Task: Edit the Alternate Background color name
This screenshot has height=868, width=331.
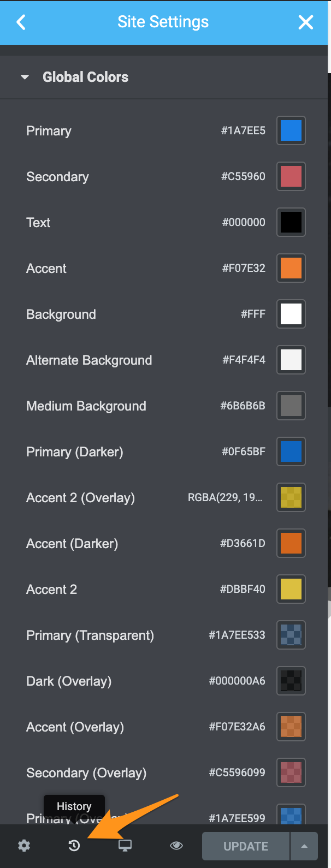Action: click(x=89, y=360)
